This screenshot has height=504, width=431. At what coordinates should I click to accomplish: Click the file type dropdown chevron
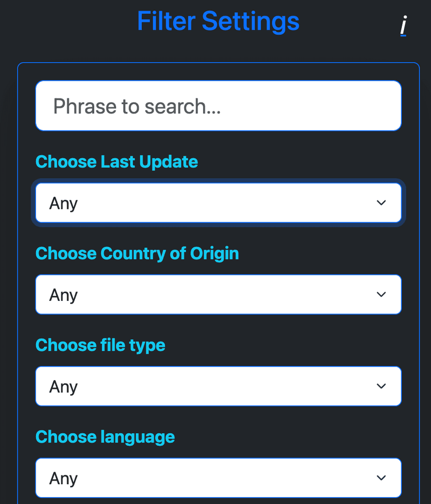click(x=381, y=386)
